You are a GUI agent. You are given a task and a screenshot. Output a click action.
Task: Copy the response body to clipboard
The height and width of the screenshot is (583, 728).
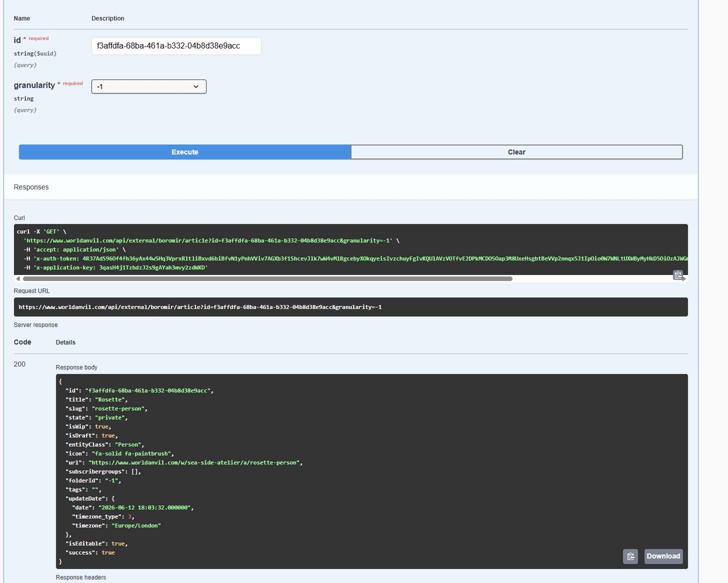pos(630,556)
